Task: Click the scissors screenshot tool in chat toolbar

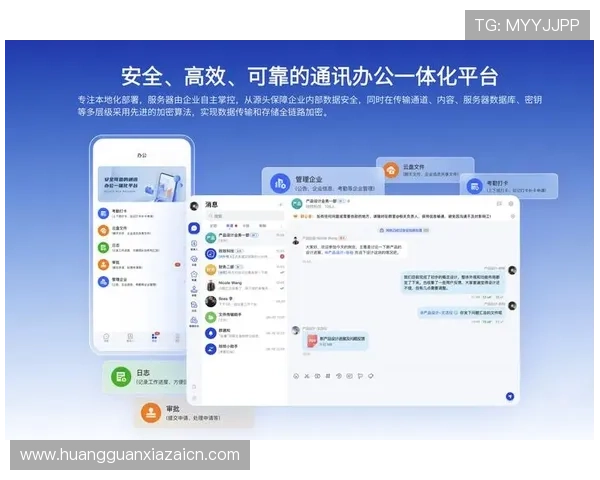Action: 307,376
